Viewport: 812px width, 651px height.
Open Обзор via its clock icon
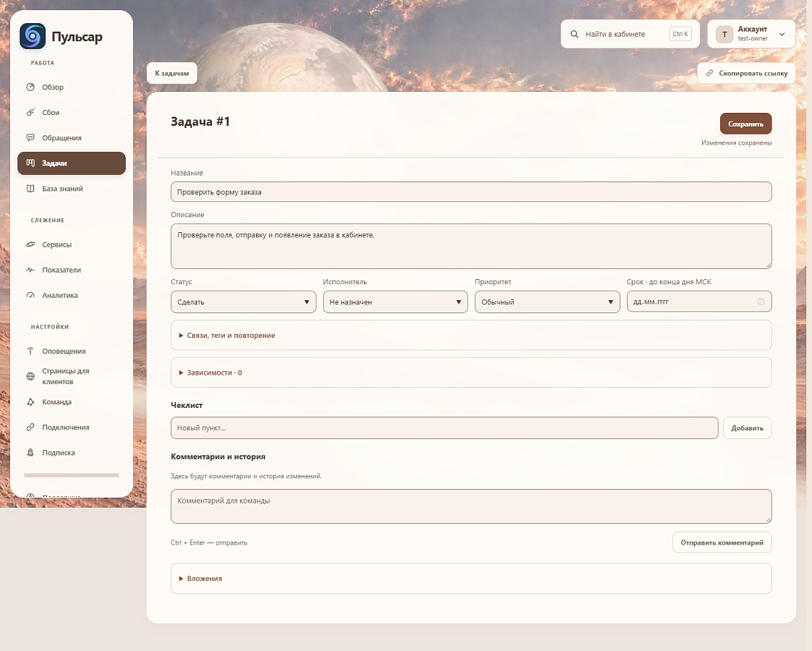click(30, 87)
